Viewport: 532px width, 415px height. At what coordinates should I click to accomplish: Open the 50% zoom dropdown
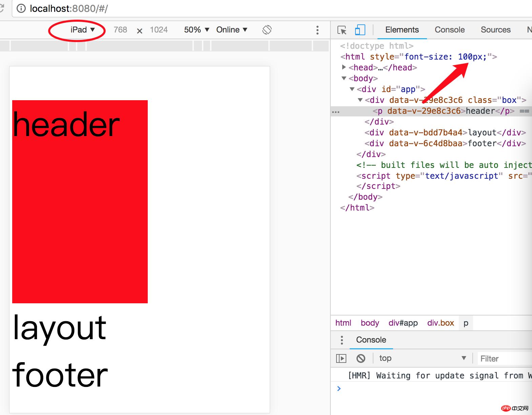[x=197, y=30]
